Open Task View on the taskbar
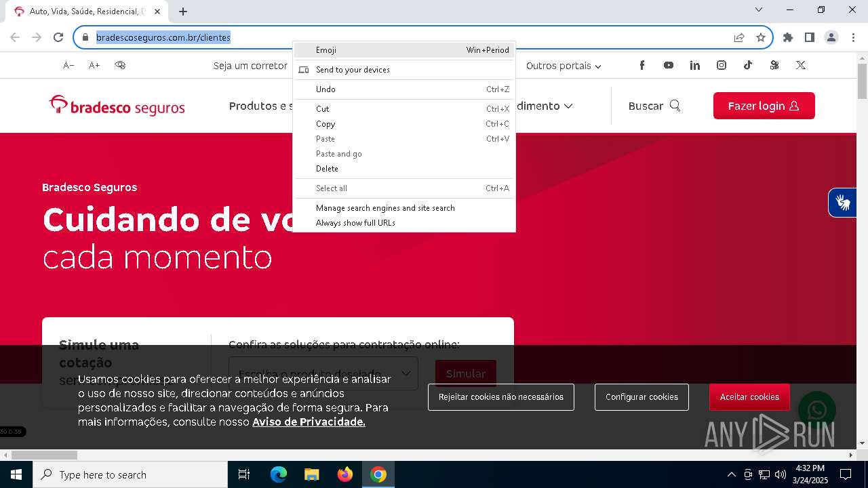 (244, 474)
